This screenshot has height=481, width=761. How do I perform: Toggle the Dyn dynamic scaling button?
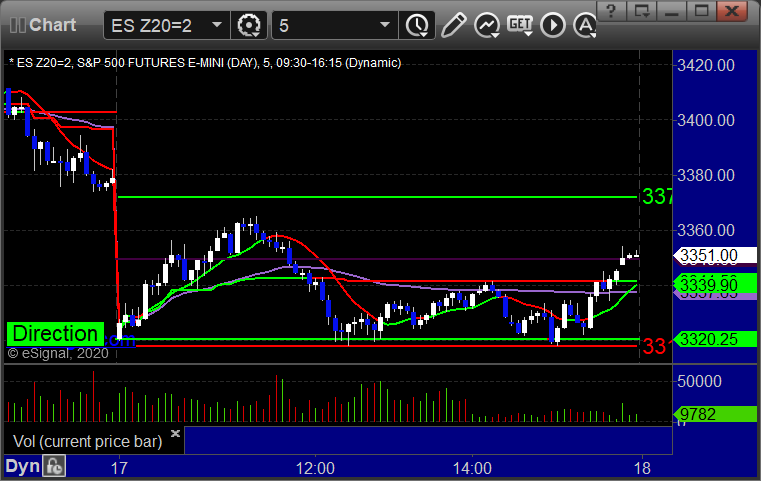[x=22, y=466]
